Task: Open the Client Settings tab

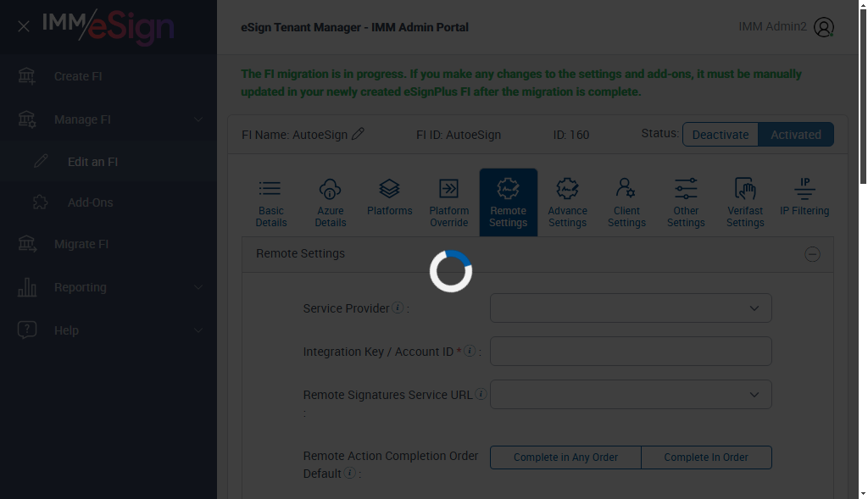Action: click(626, 202)
